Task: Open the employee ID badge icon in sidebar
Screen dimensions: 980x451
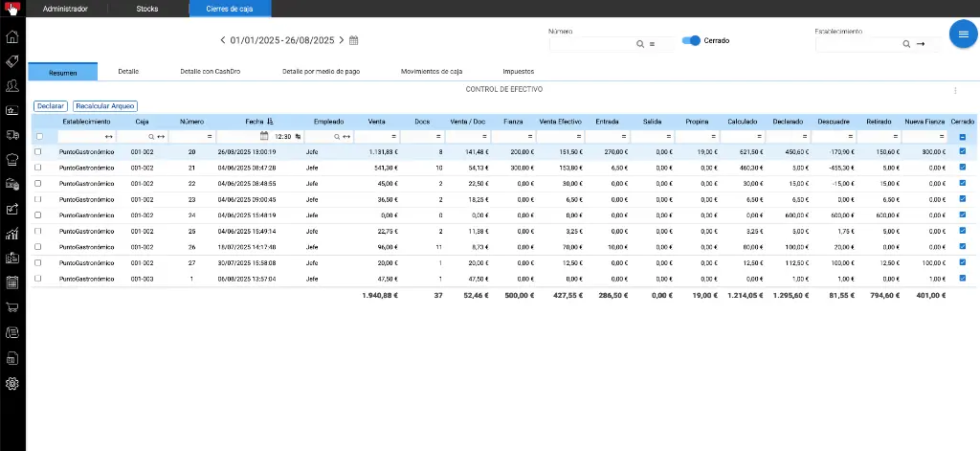Action: pyautogui.click(x=11, y=258)
